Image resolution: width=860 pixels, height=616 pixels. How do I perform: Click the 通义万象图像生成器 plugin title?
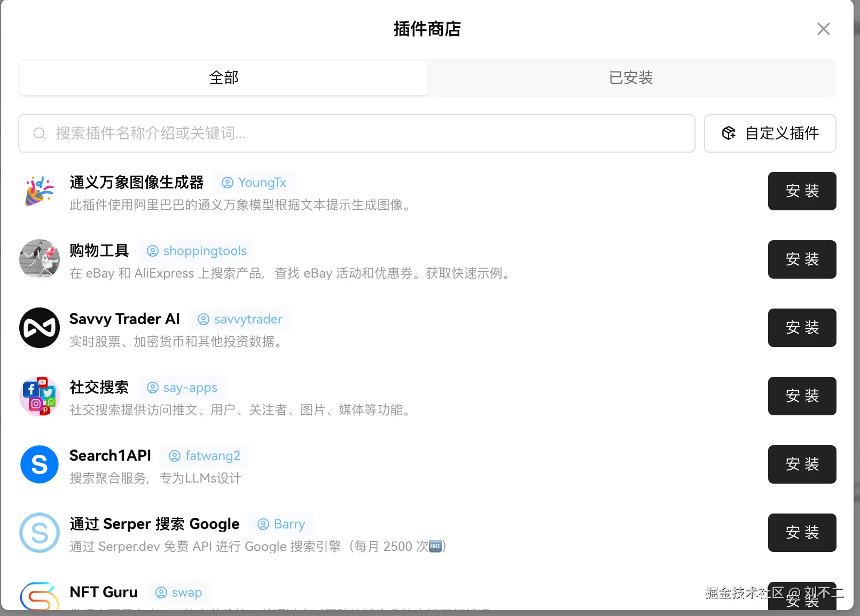tap(137, 183)
